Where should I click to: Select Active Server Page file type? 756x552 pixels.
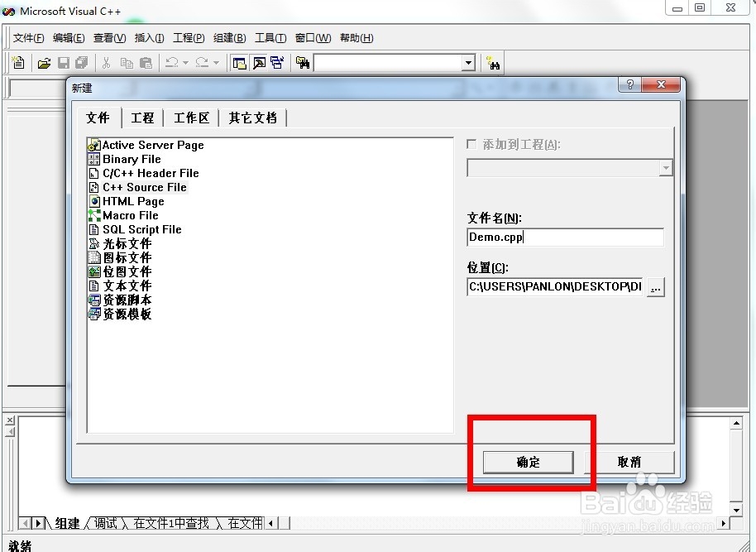[146, 145]
